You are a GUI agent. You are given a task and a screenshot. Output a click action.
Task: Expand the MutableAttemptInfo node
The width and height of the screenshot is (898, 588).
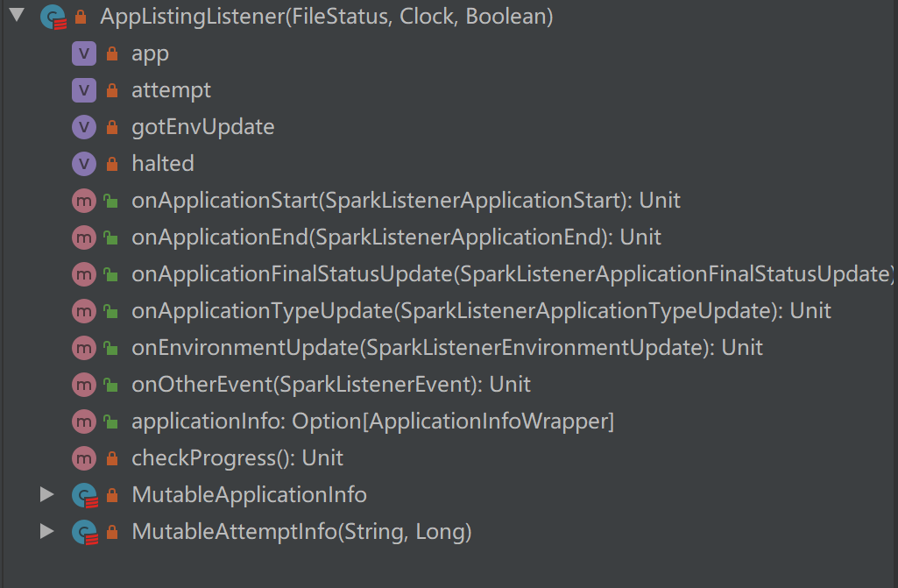[46, 532]
